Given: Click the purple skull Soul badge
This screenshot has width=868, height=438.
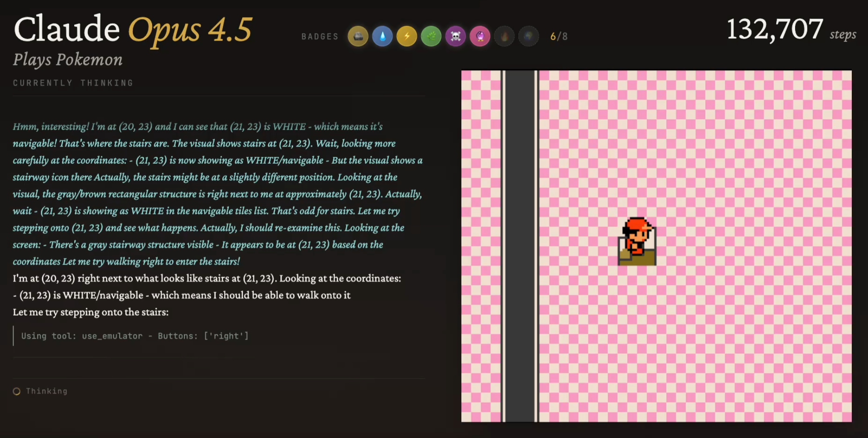Looking at the screenshot, I should pyautogui.click(x=456, y=36).
